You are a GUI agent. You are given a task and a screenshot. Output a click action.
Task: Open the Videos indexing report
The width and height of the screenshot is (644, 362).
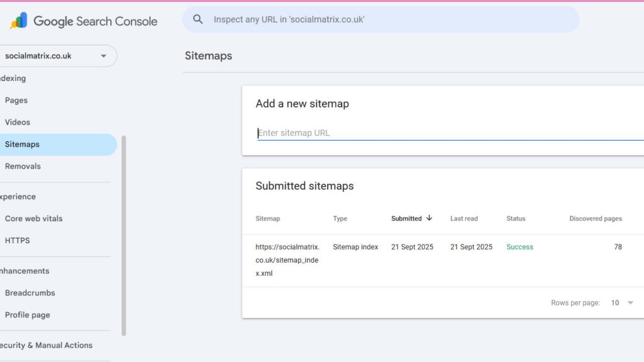point(18,123)
